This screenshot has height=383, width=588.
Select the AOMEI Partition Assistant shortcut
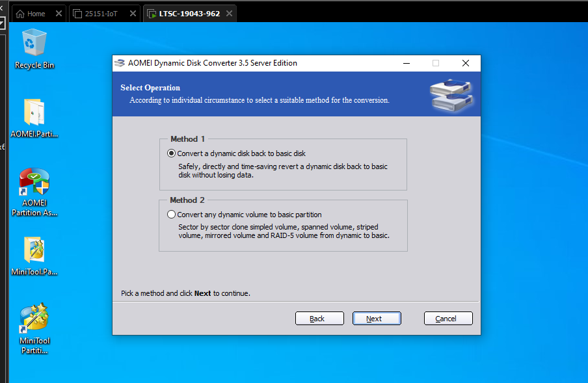click(x=34, y=192)
